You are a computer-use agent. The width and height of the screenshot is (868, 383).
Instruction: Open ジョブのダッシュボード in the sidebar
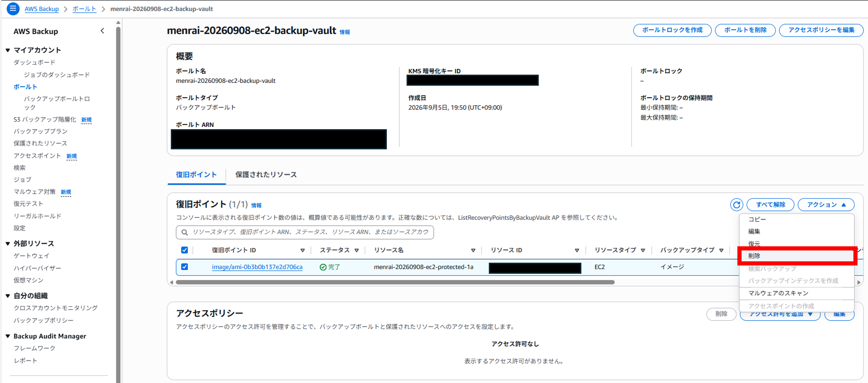click(x=57, y=75)
